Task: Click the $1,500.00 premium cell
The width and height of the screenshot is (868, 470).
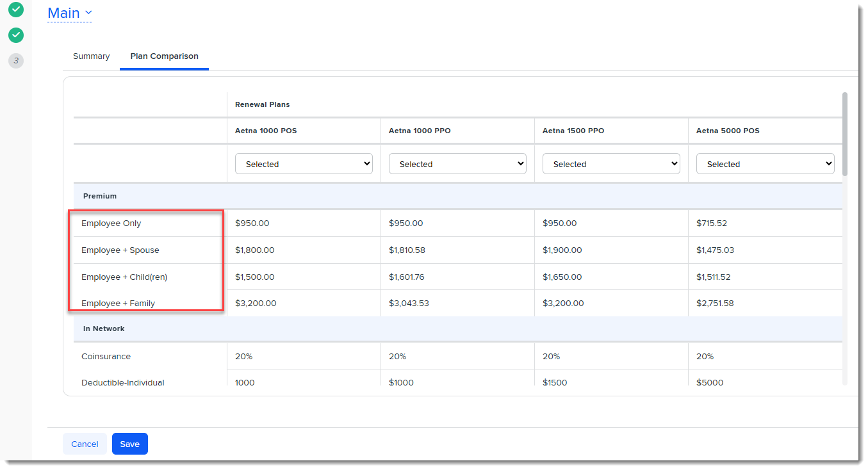Action: (255, 277)
